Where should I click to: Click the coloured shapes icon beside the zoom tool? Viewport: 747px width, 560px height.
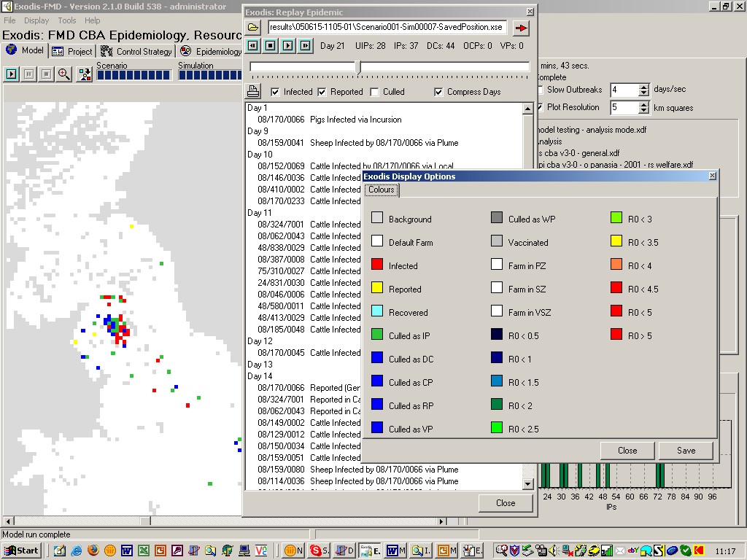[x=85, y=74]
